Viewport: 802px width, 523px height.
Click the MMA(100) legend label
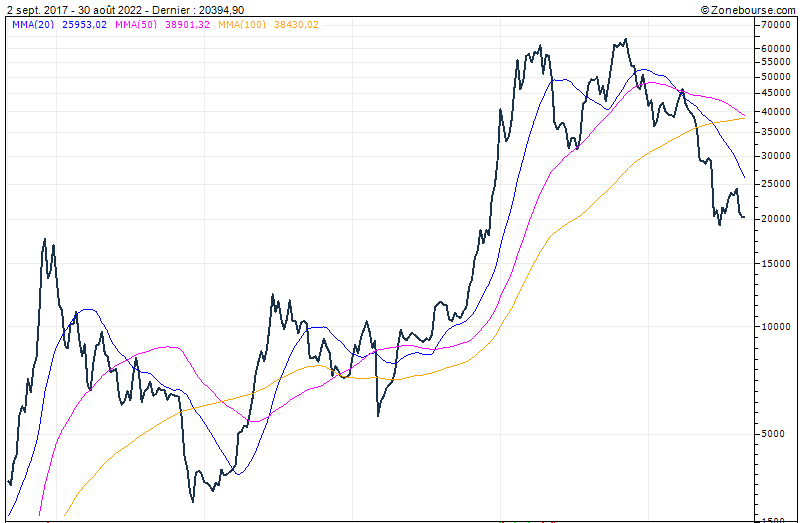[241, 25]
